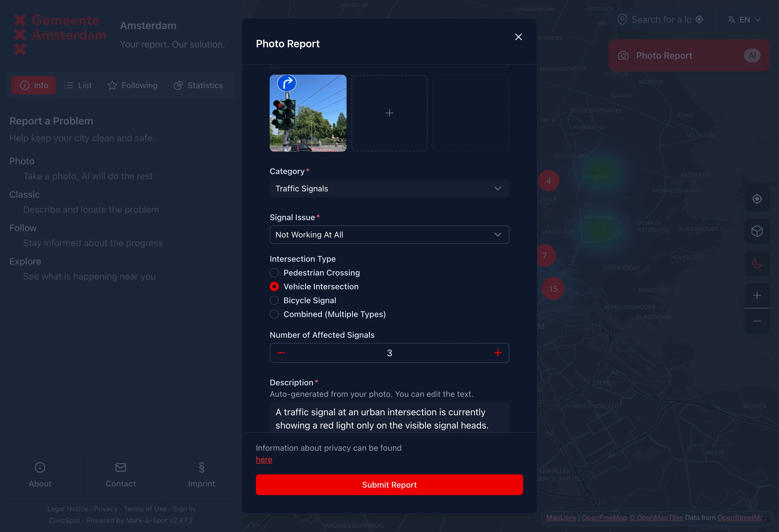The image size is (779, 532).
Task: Toggle the 3D view cube icon
Action: click(x=757, y=231)
